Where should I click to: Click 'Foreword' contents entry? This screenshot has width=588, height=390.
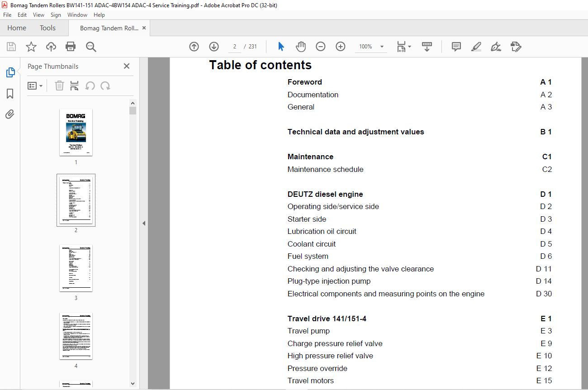[305, 82]
